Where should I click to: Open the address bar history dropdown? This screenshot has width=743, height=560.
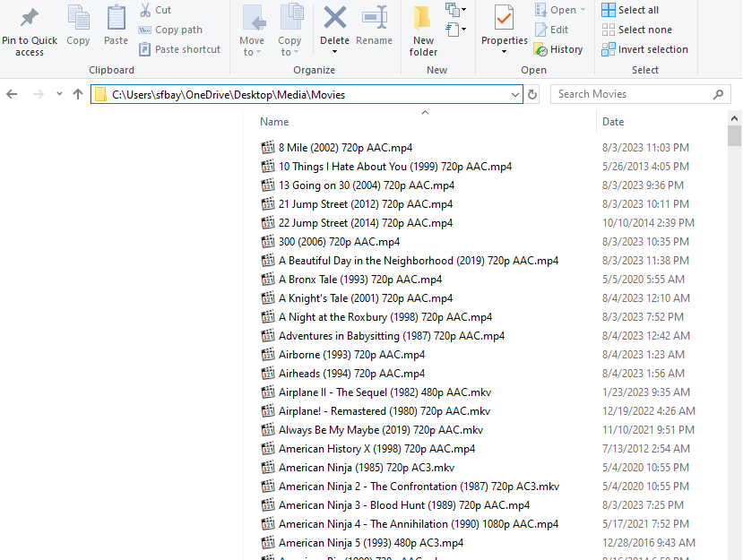515,95
